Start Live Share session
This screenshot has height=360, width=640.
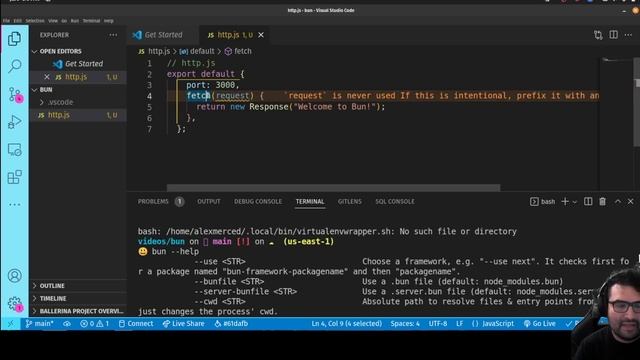tap(183, 324)
